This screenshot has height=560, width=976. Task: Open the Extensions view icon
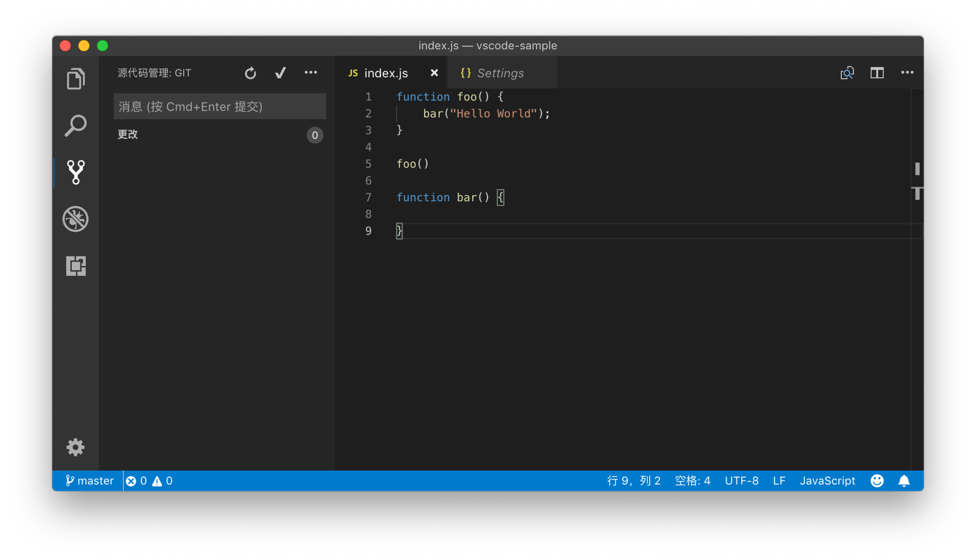point(75,266)
